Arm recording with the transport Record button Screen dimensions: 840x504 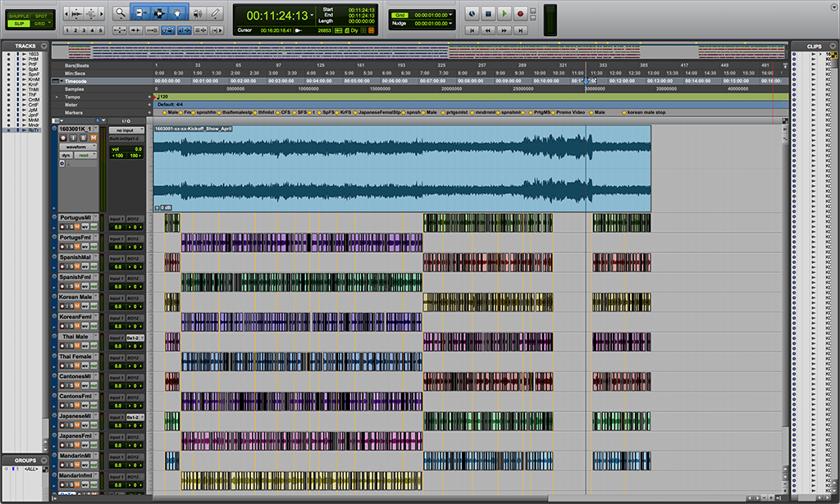pyautogui.click(x=520, y=14)
